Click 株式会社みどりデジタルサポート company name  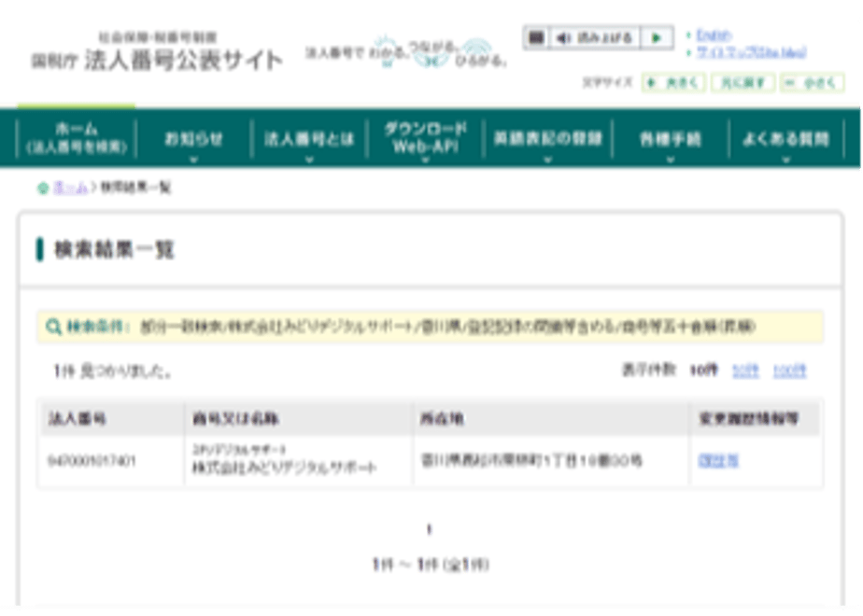click(284, 468)
